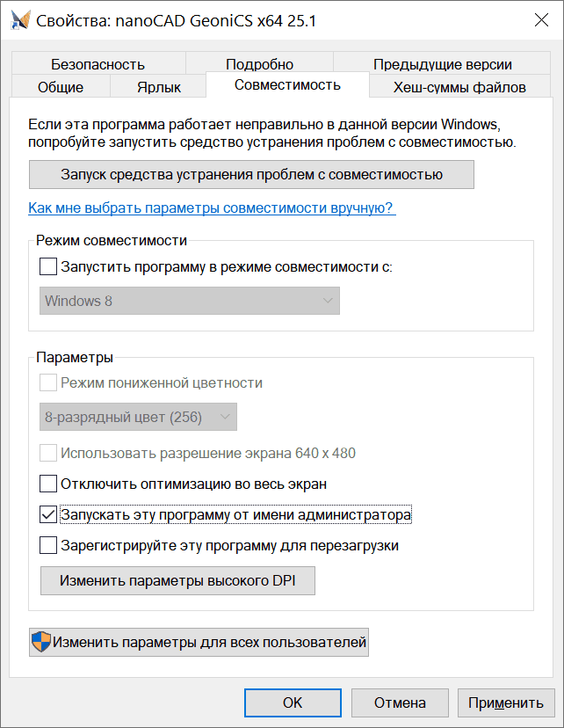
Task: Click the nanoCAD icon in title bar
Action: click(x=19, y=20)
